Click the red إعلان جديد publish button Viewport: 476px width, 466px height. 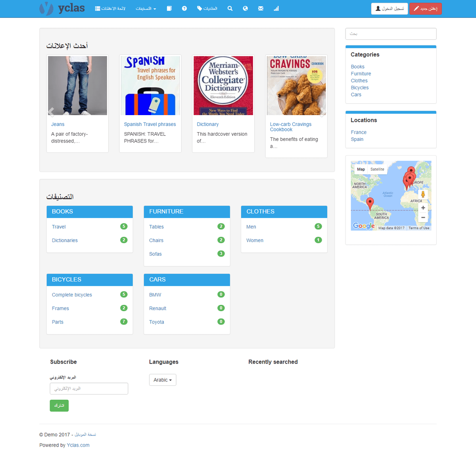point(425,8)
